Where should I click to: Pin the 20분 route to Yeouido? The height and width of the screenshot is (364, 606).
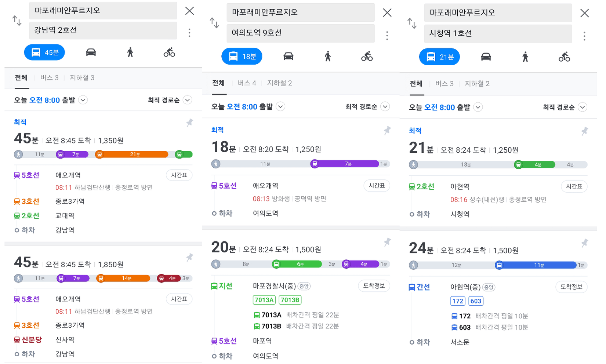click(x=387, y=242)
